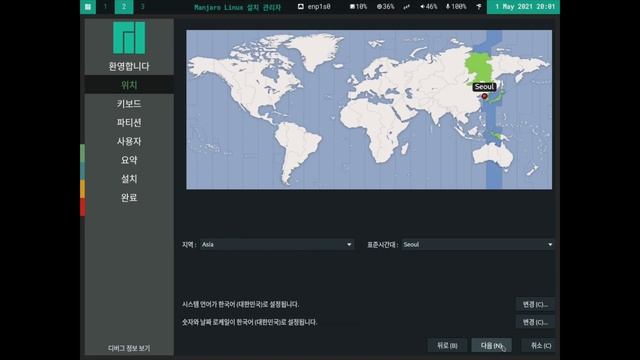
Task: Select the 위치 step in sidebar
Action: [129, 85]
